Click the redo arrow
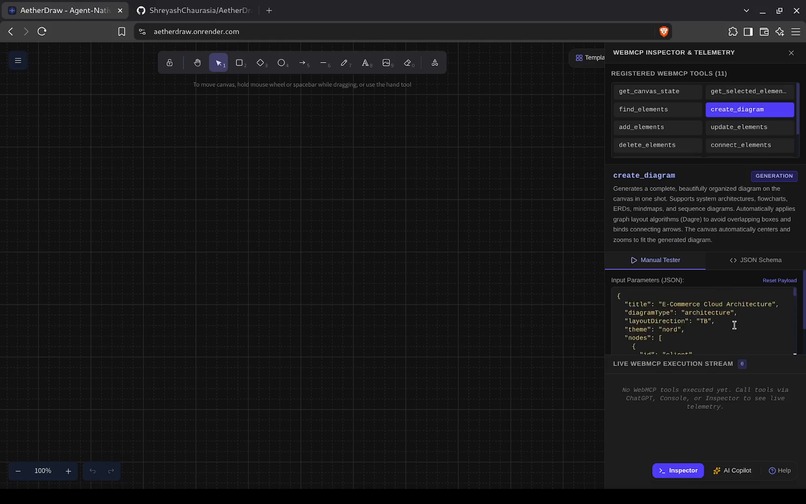 111,471
